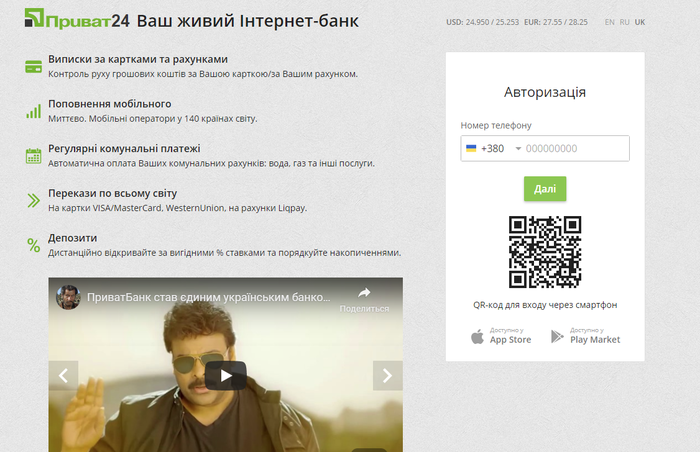Go to previous video slide

pyautogui.click(x=63, y=376)
